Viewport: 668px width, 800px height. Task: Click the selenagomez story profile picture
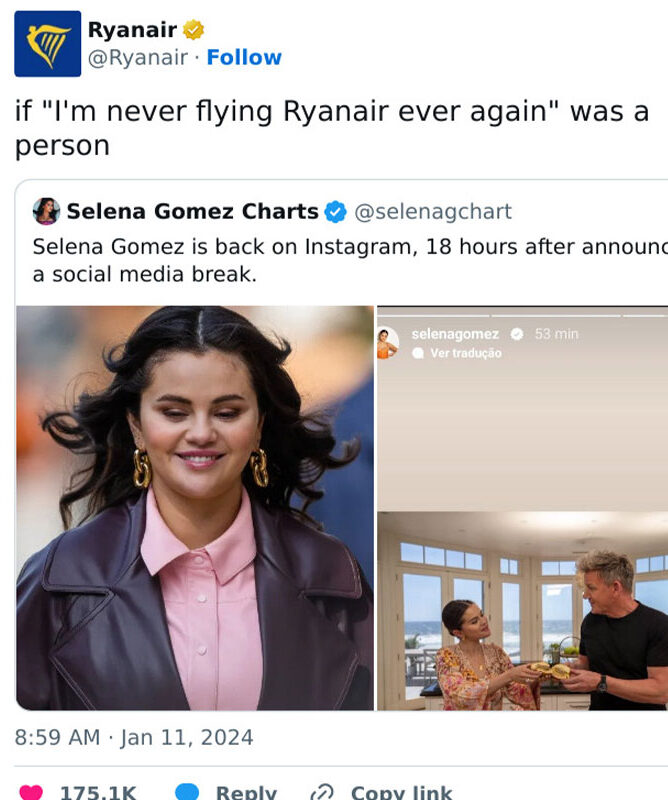coord(388,343)
